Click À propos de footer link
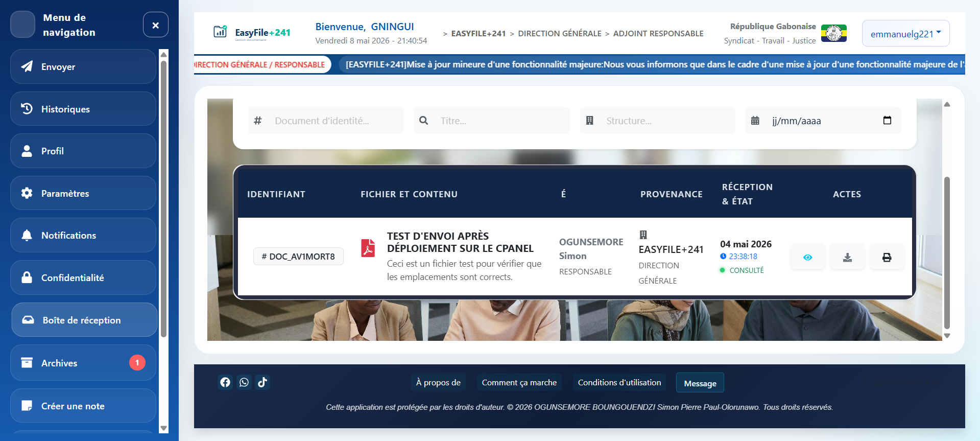980x441 pixels. 438,382
